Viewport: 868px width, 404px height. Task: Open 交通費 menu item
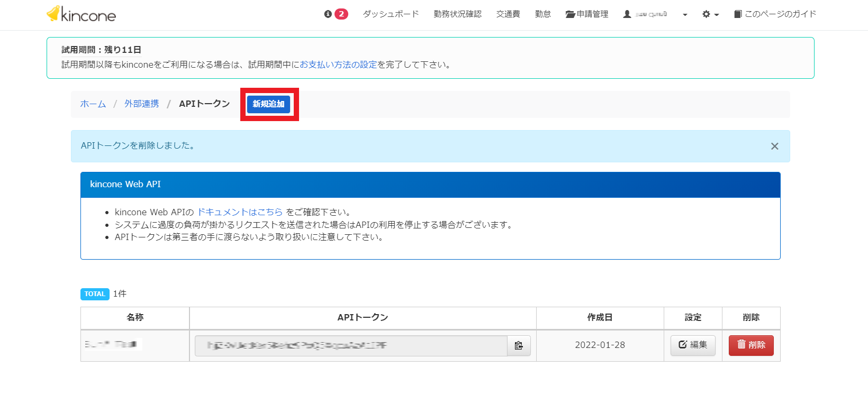(x=508, y=14)
